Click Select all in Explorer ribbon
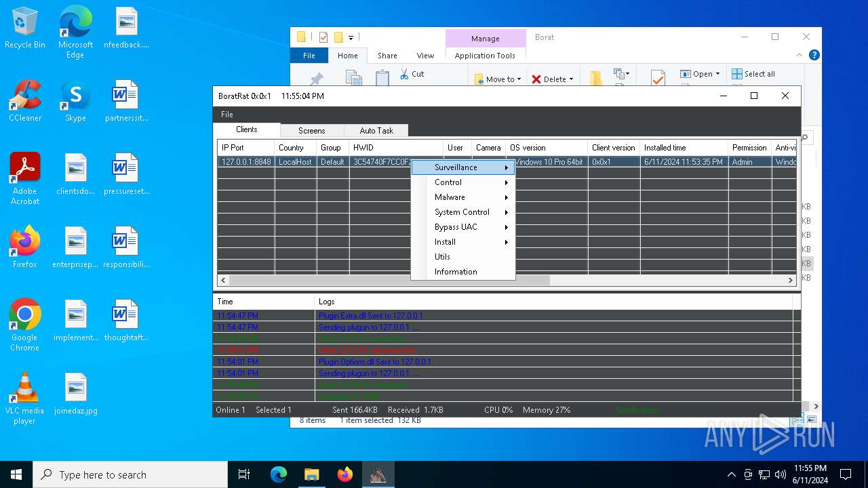Screen dimensions: 868x488 753,74
